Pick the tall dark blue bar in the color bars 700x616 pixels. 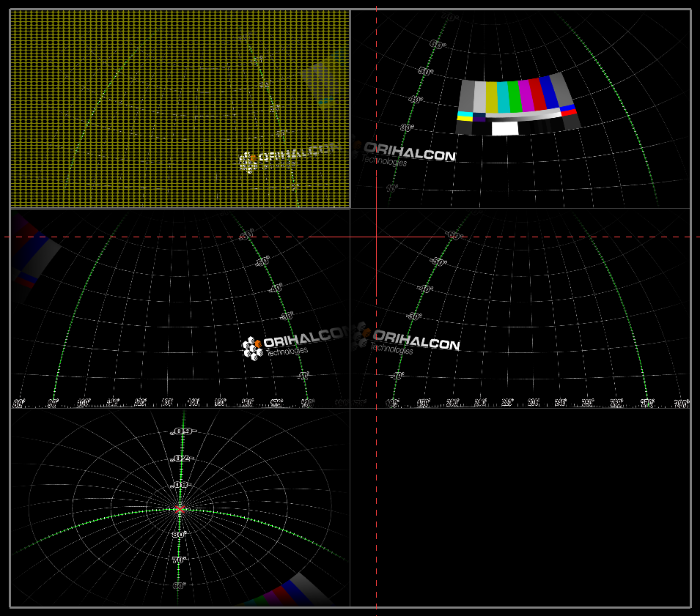(550, 92)
